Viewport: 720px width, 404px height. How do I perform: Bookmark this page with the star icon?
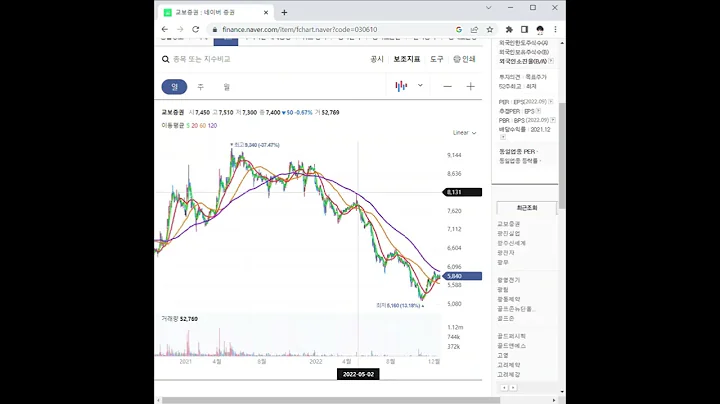point(490,29)
